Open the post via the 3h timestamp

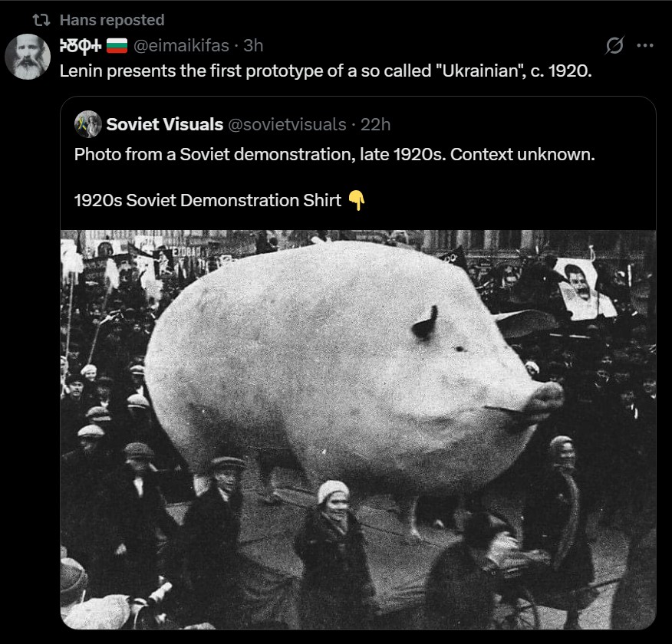pos(253,45)
